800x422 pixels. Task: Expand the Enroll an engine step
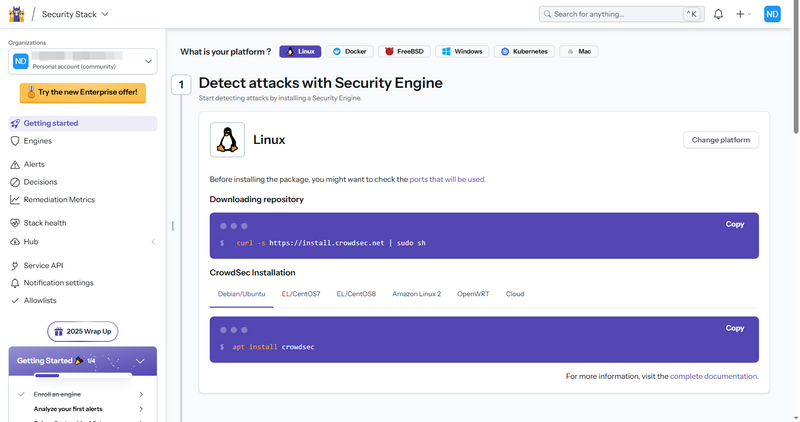coord(141,394)
